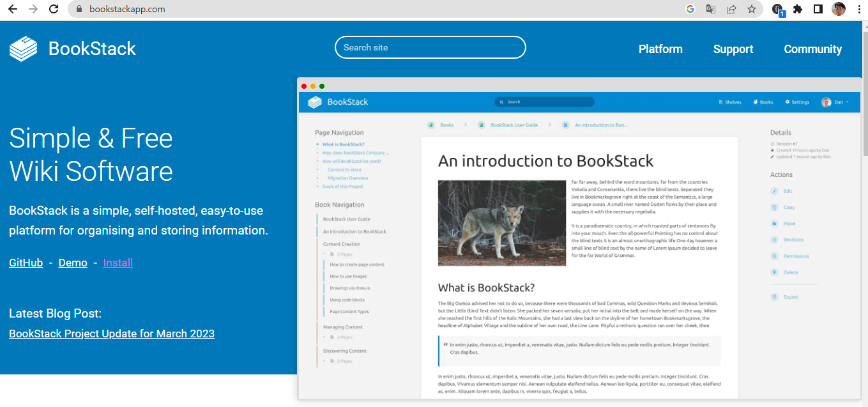Toggle the browser side panel icon

point(818,9)
